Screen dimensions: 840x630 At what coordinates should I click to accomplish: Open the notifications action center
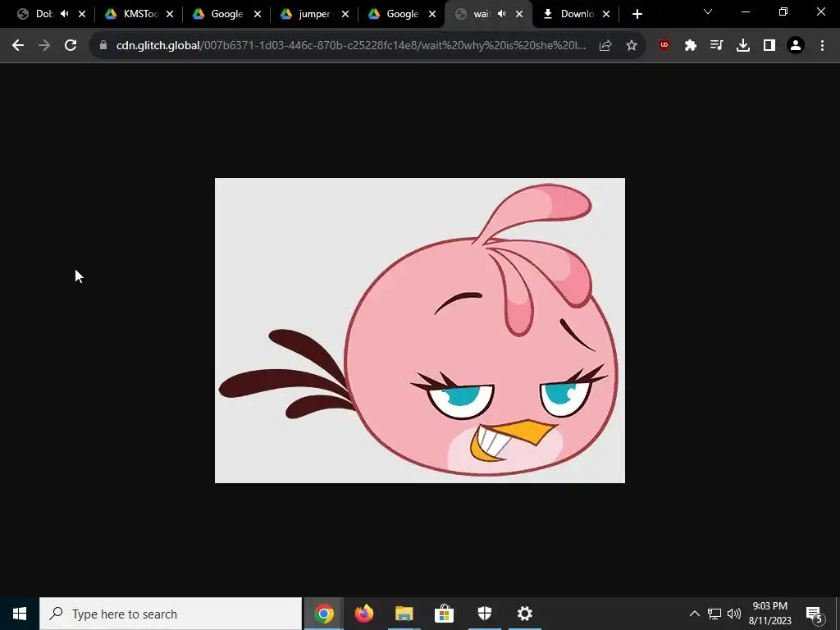[815, 614]
